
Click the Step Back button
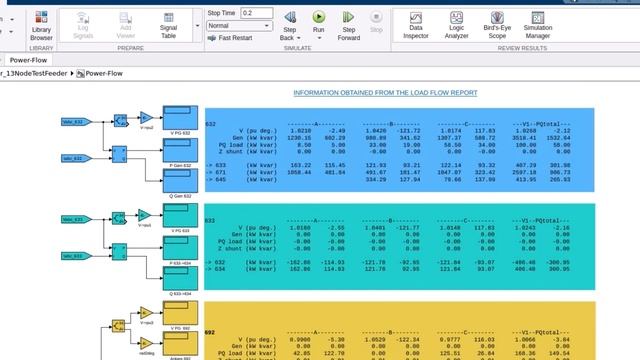coord(290,21)
